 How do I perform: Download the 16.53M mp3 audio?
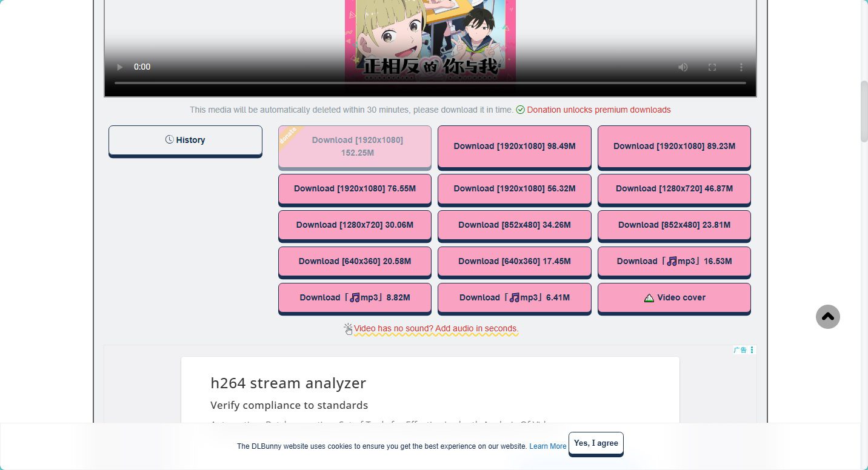coord(674,261)
